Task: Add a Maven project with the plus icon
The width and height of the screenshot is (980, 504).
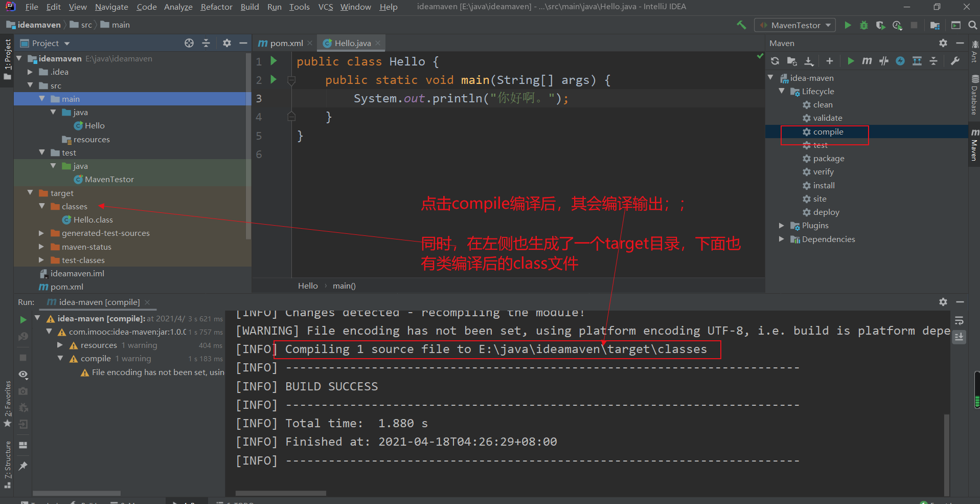Action: point(830,61)
